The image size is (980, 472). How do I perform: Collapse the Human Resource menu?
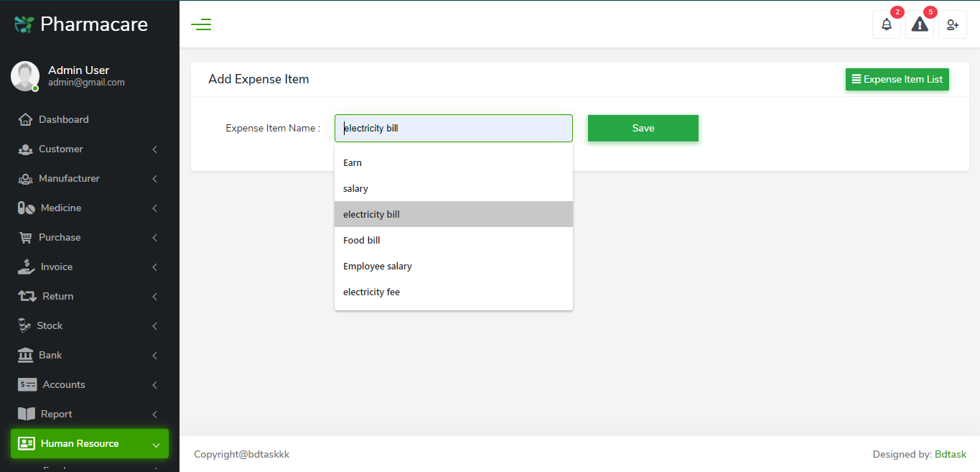[x=156, y=444]
